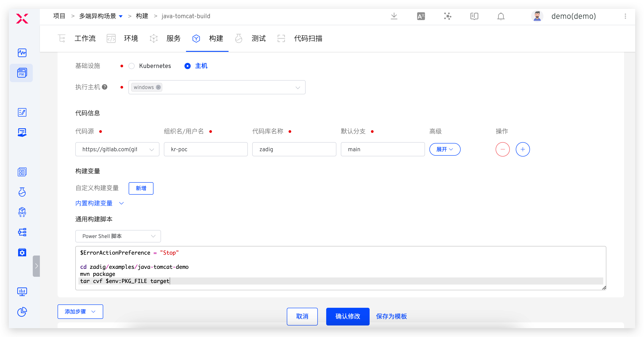Open the 执行主机 host dropdown

[x=297, y=87]
